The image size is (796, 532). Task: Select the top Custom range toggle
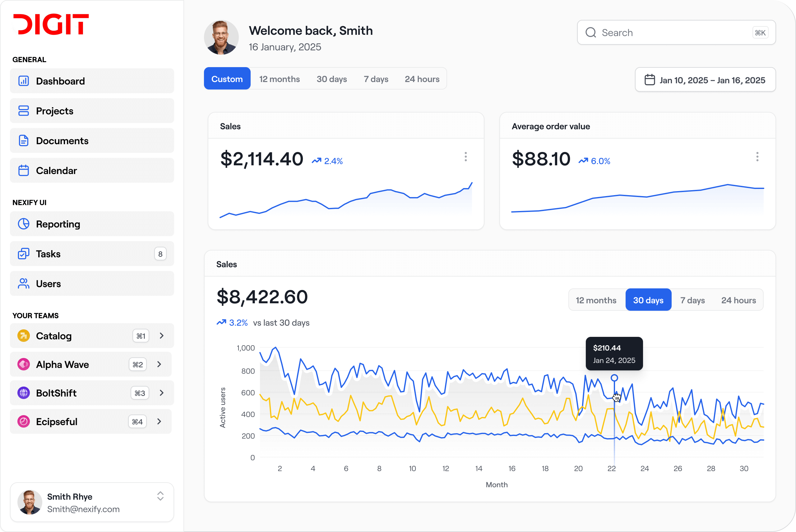coord(227,79)
